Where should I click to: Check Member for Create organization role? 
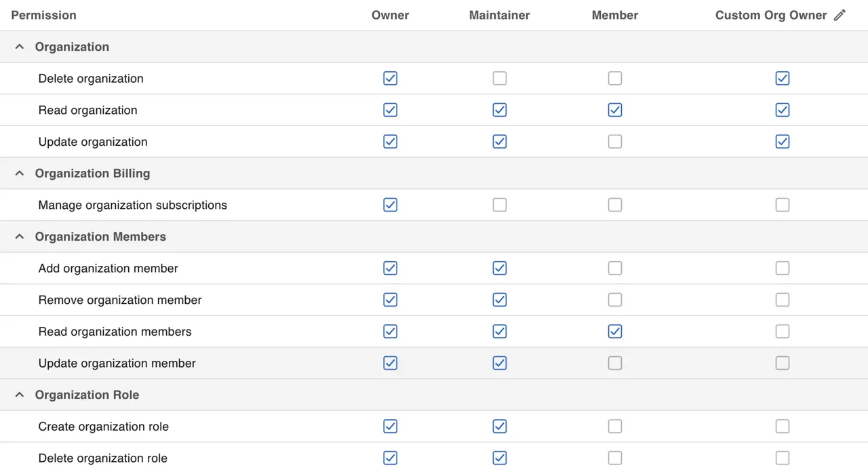click(x=615, y=427)
